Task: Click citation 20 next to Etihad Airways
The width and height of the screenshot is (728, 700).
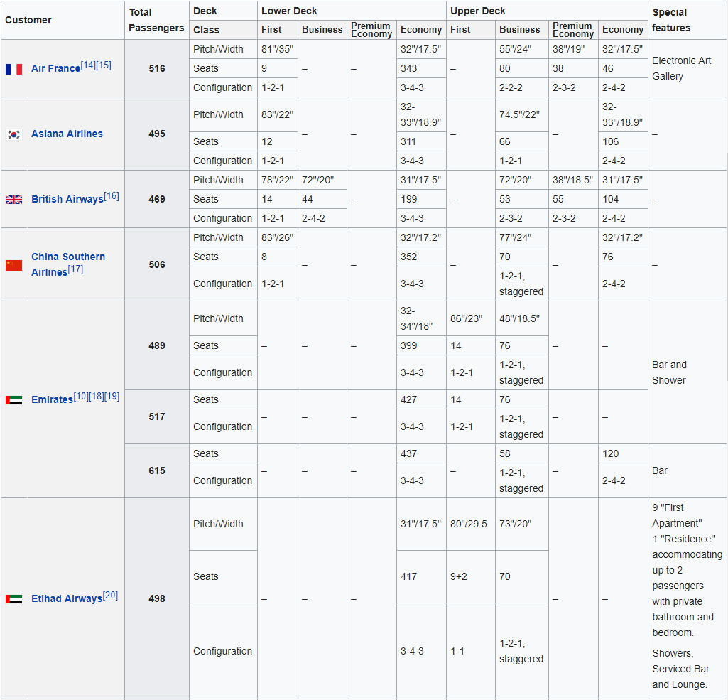Action: [110, 596]
